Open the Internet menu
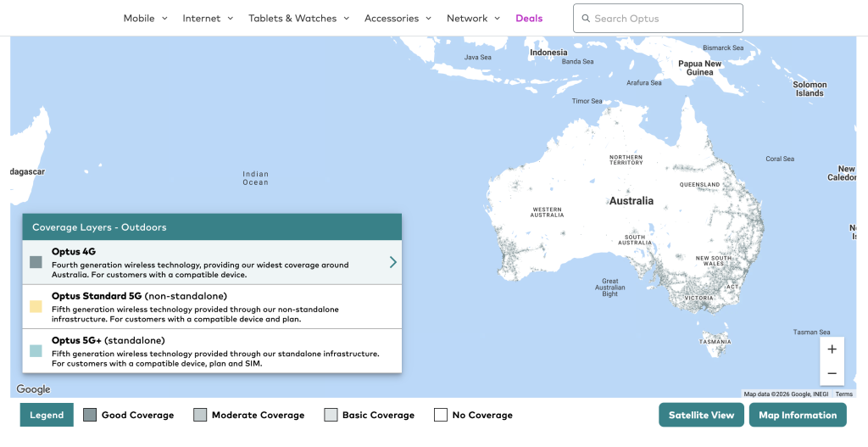868x447 pixels. 202,19
